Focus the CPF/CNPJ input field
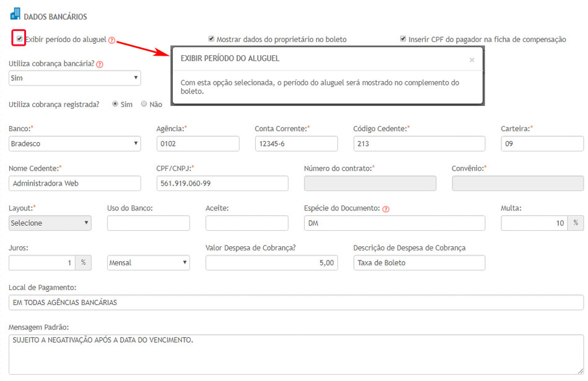The width and height of the screenshot is (588, 381). coord(222,183)
